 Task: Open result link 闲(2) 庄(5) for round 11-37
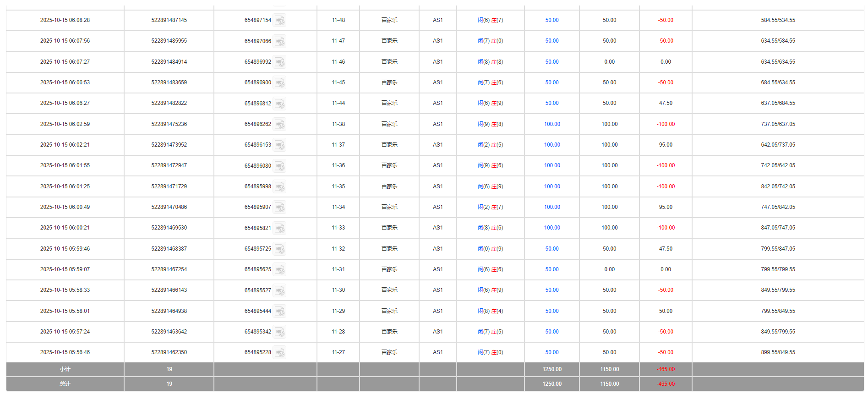[490, 145]
